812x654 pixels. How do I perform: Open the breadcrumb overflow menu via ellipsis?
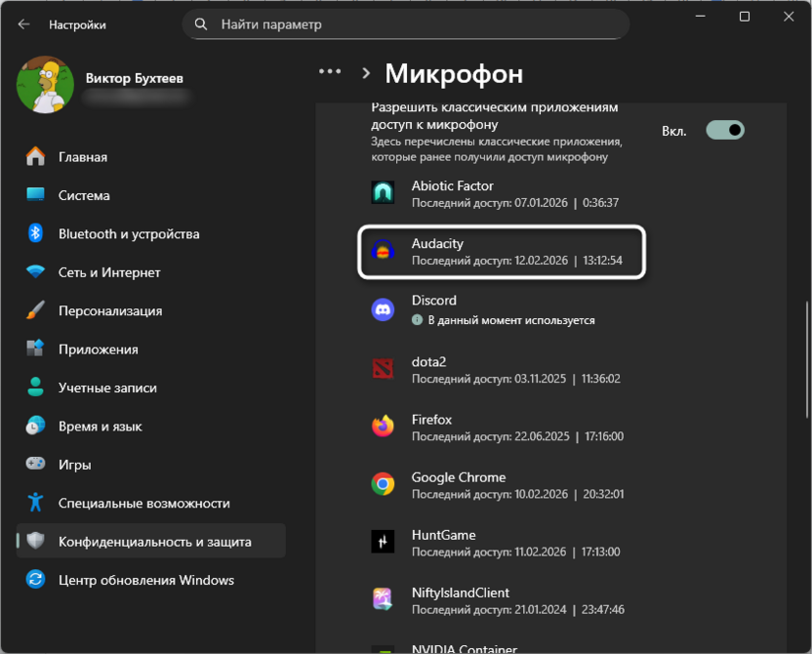pos(329,70)
